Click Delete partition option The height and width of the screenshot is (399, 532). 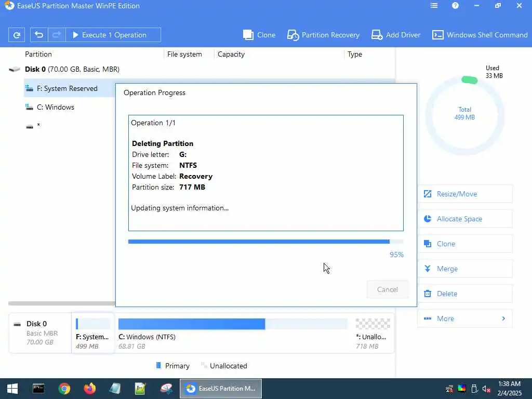465,294
